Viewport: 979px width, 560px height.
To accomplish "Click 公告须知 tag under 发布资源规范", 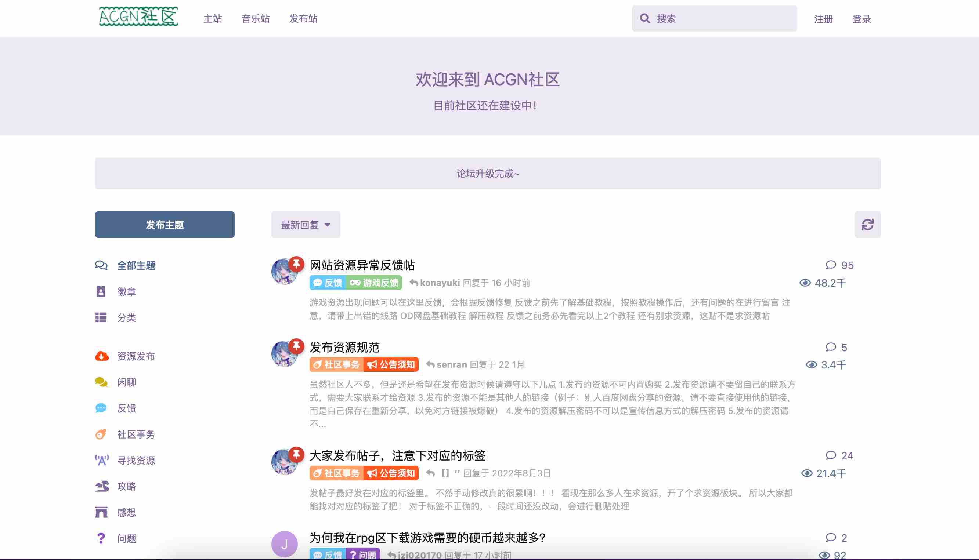I will click(391, 365).
